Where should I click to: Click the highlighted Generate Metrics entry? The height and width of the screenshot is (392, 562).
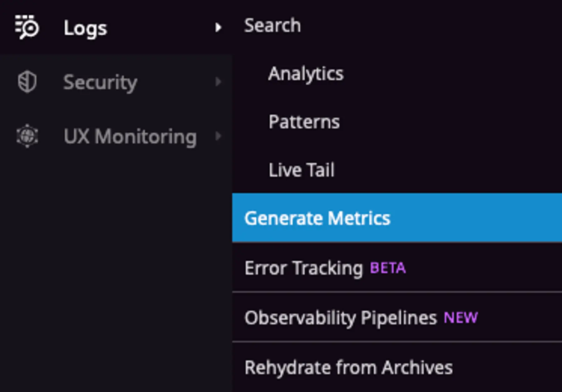coord(318,218)
